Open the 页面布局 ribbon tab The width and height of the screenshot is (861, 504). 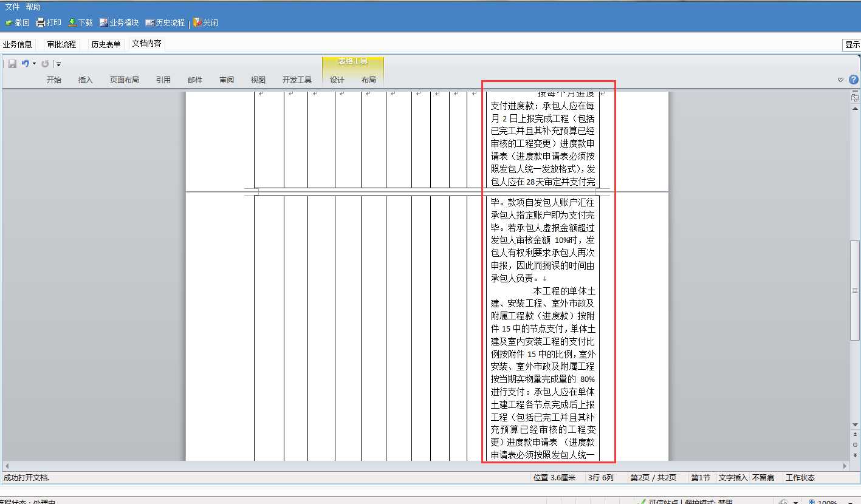click(x=125, y=80)
